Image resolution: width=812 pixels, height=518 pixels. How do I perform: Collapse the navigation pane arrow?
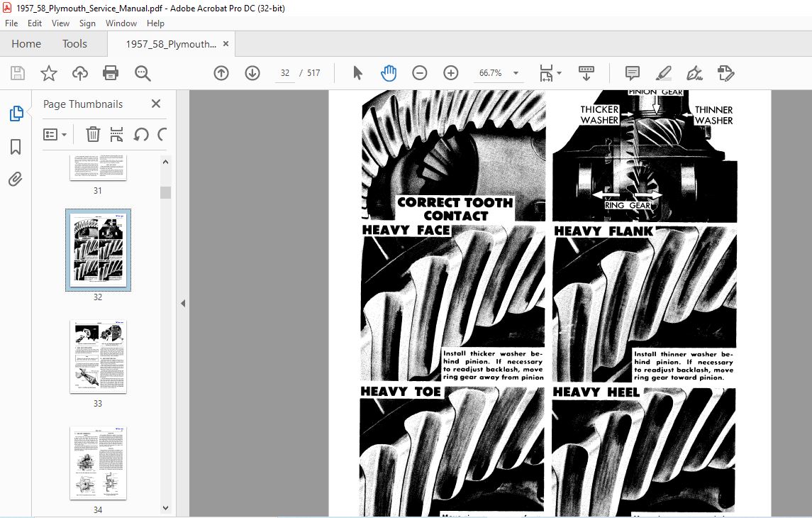(x=183, y=304)
